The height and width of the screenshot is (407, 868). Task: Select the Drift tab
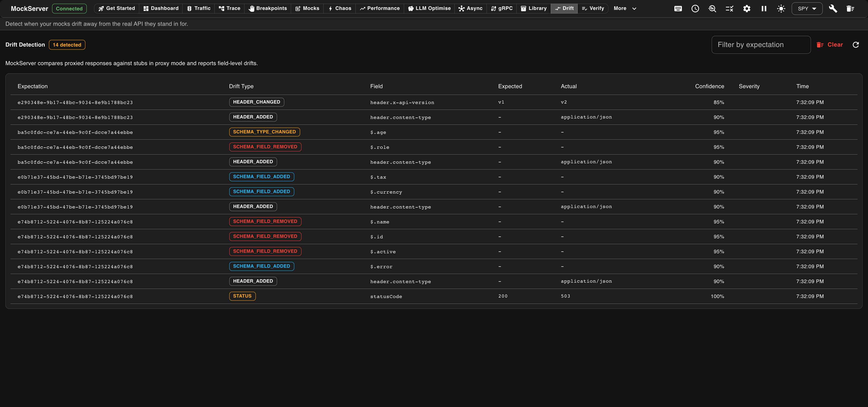coord(564,8)
